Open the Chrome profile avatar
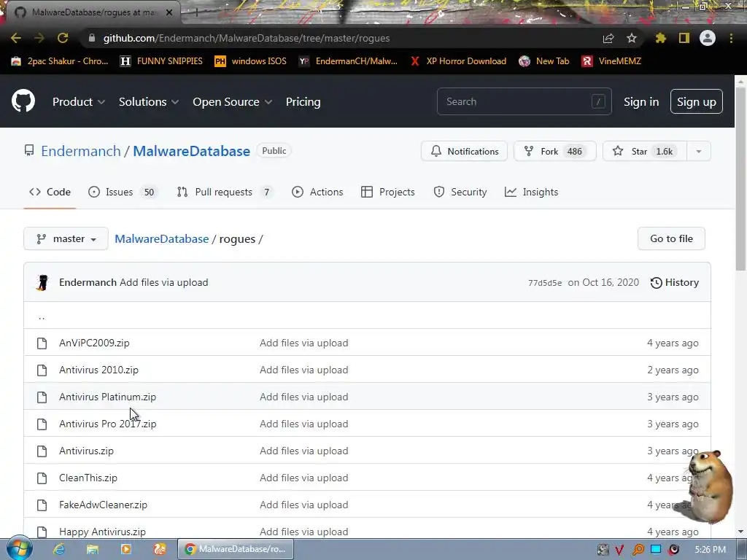This screenshot has width=747, height=560. coord(708,38)
